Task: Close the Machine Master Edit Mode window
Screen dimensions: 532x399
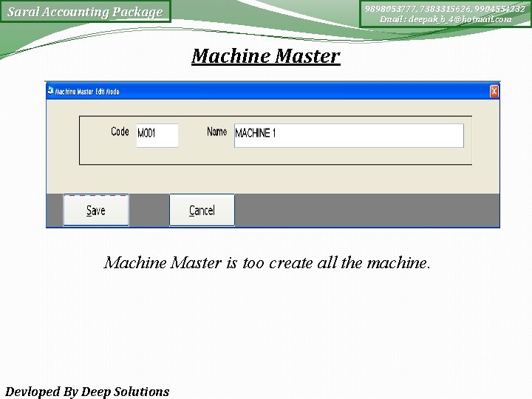Action: click(494, 92)
